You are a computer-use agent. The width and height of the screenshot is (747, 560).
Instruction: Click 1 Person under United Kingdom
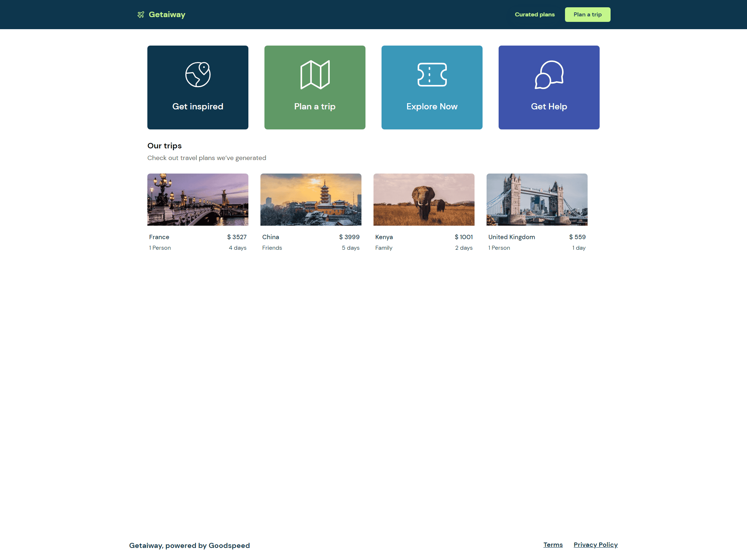499,248
